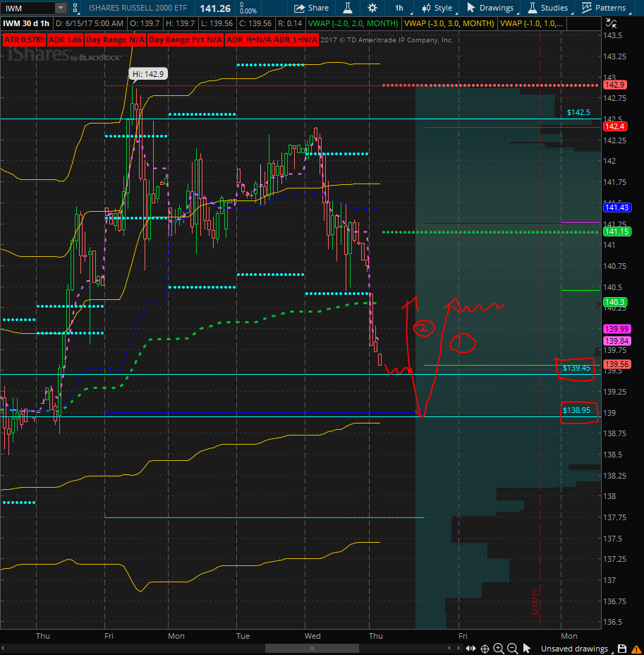Open the Style menu
This screenshot has width=644, height=655.
click(x=438, y=8)
